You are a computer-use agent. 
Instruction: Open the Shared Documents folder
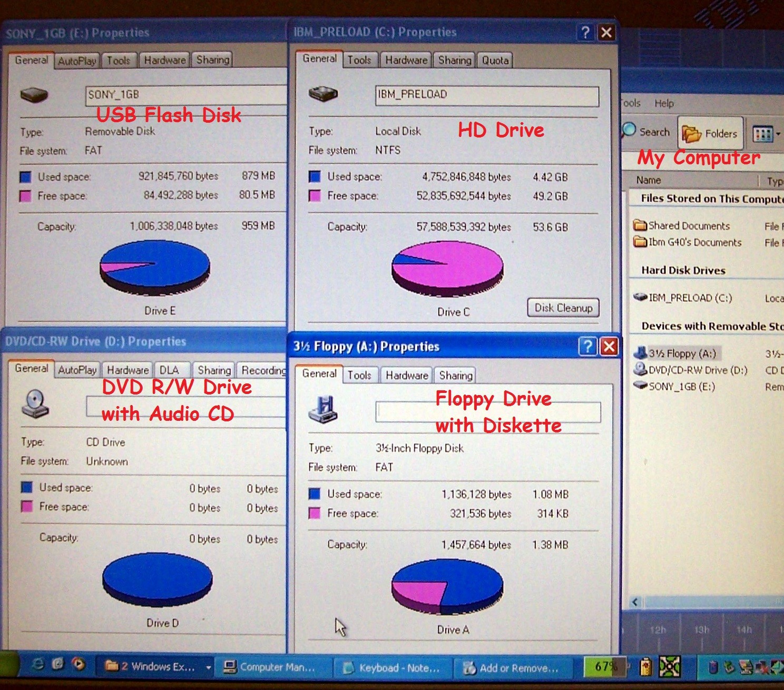point(682,225)
